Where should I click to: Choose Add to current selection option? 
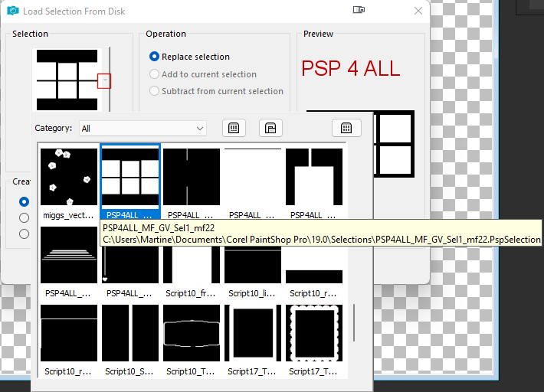pos(155,74)
